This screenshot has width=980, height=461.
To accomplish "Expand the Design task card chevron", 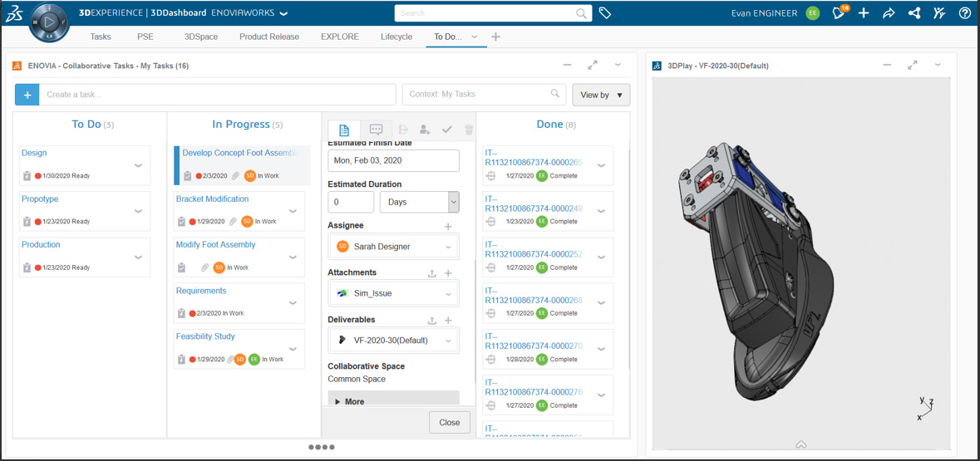I will tap(138, 165).
